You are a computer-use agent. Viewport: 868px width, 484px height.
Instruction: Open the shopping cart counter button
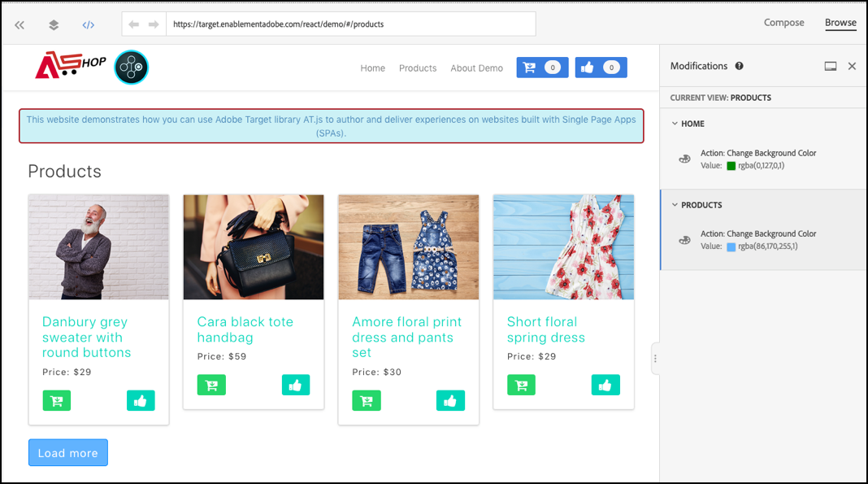pos(543,68)
